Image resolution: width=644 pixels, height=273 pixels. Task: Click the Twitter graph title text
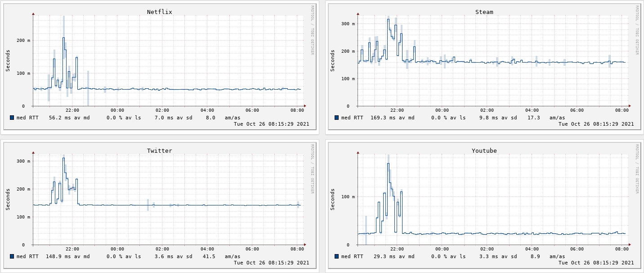[159, 150]
